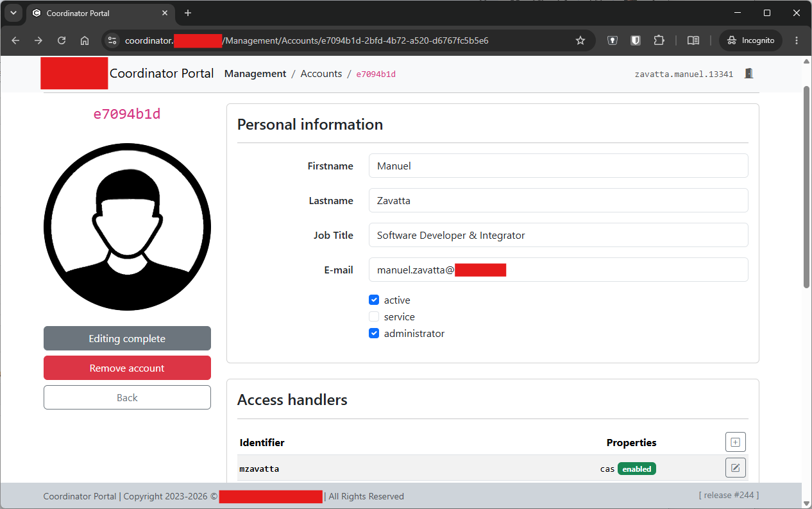Click the logout door icon
The height and width of the screenshot is (509, 812).
pyautogui.click(x=749, y=74)
